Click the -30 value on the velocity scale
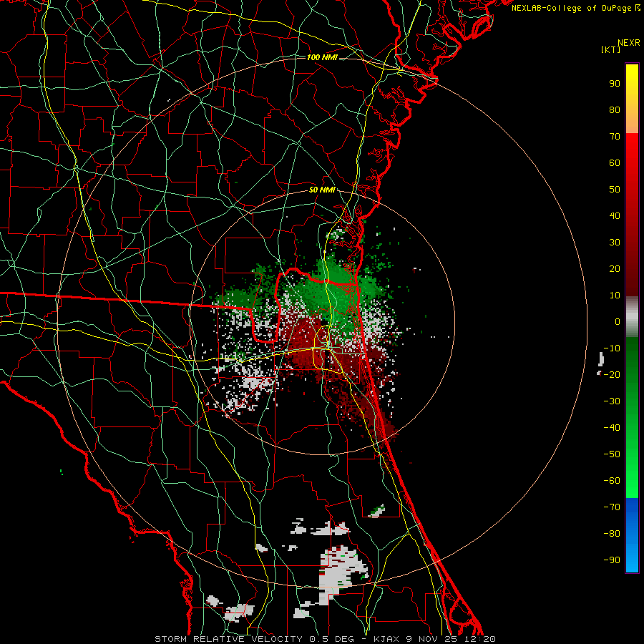This screenshot has height=644, width=644. point(612,401)
